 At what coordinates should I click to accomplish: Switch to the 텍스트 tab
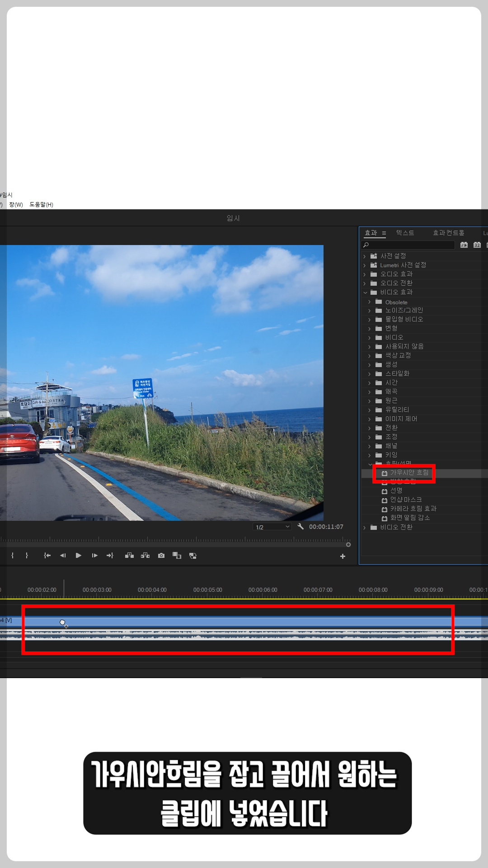click(x=405, y=233)
